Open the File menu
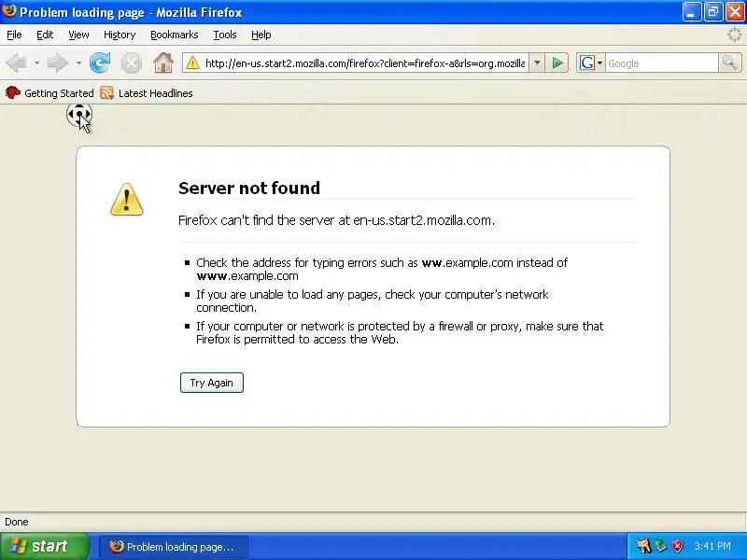 (14, 35)
